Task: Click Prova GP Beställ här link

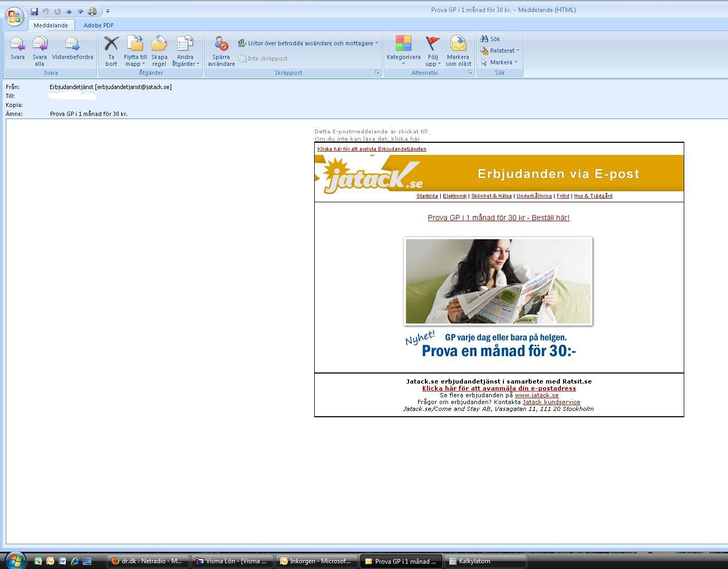Action: pyautogui.click(x=499, y=218)
